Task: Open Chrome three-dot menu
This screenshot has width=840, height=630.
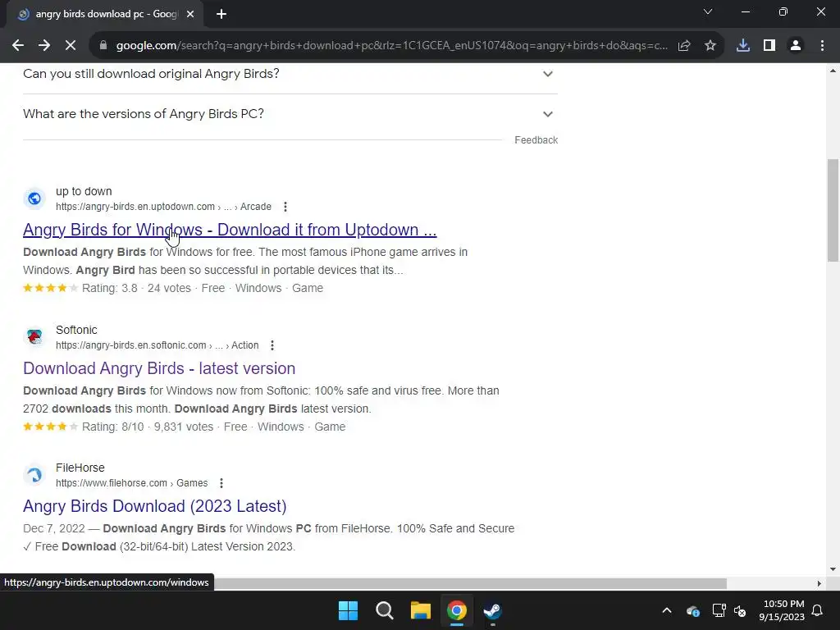Action: coord(822,46)
